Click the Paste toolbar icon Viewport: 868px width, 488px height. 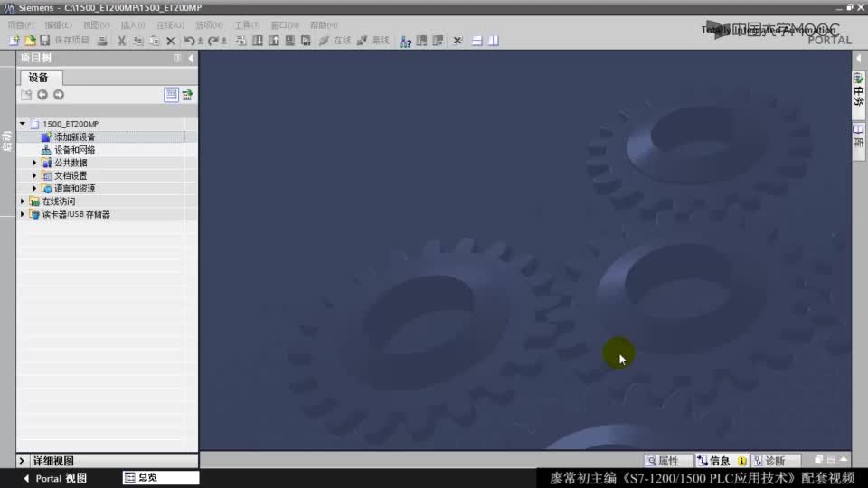point(155,41)
